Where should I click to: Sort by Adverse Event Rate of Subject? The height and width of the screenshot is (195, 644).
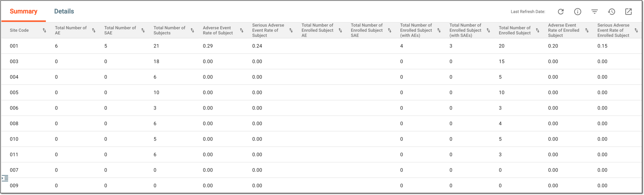pos(242,30)
